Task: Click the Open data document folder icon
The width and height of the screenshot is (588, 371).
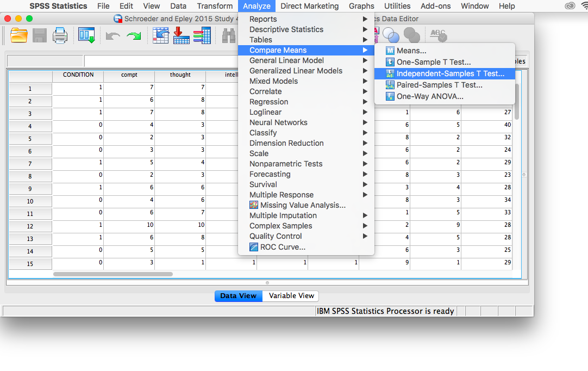Action: [19, 36]
